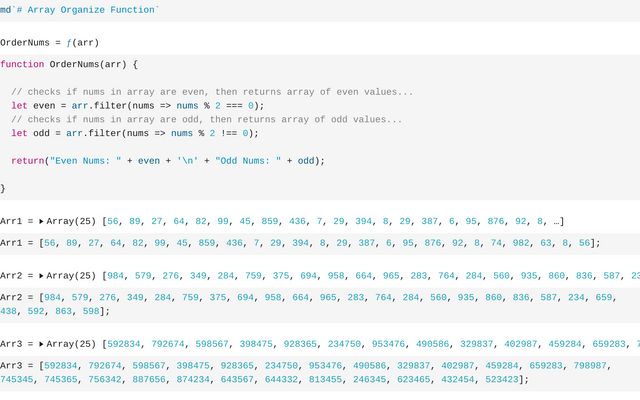The height and width of the screenshot is (400, 640).
Task: Expand the Arr1 Array(25) disclosure triangle
Action: (41, 220)
